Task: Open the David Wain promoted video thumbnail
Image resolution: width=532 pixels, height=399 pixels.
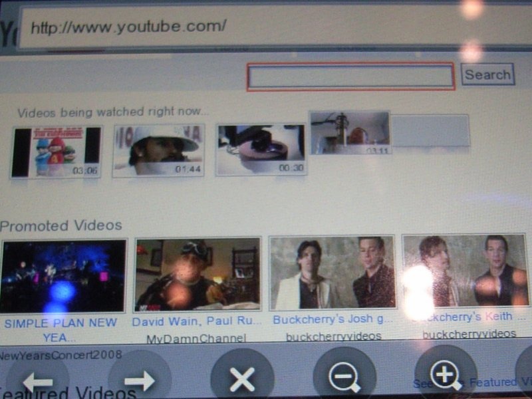Action: click(x=198, y=274)
